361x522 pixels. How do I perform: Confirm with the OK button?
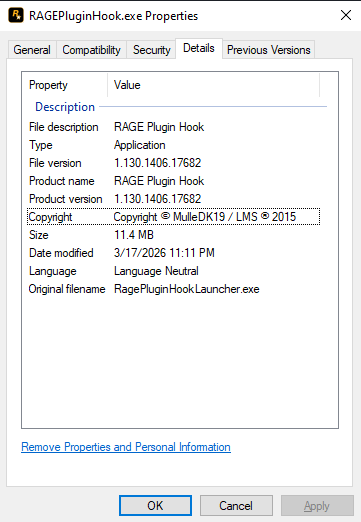point(155,506)
